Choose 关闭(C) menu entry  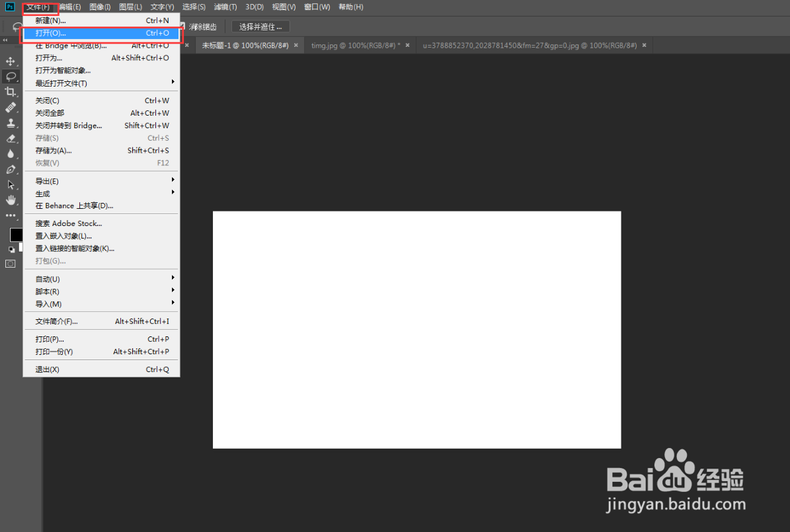(101, 100)
